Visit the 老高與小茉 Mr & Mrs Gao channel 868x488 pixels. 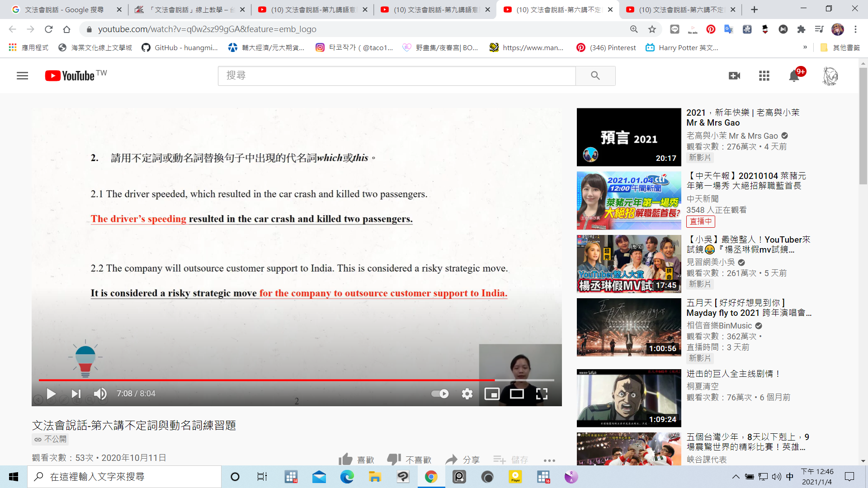click(732, 136)
